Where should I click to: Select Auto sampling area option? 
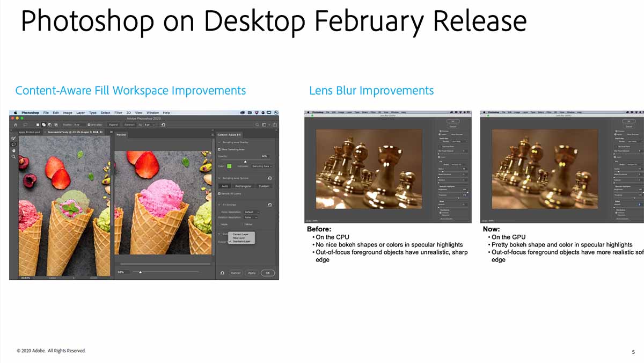coord(225,186)
